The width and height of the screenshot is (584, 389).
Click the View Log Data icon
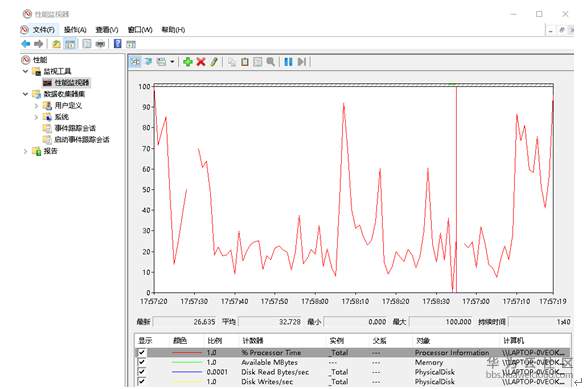point(148,61)
